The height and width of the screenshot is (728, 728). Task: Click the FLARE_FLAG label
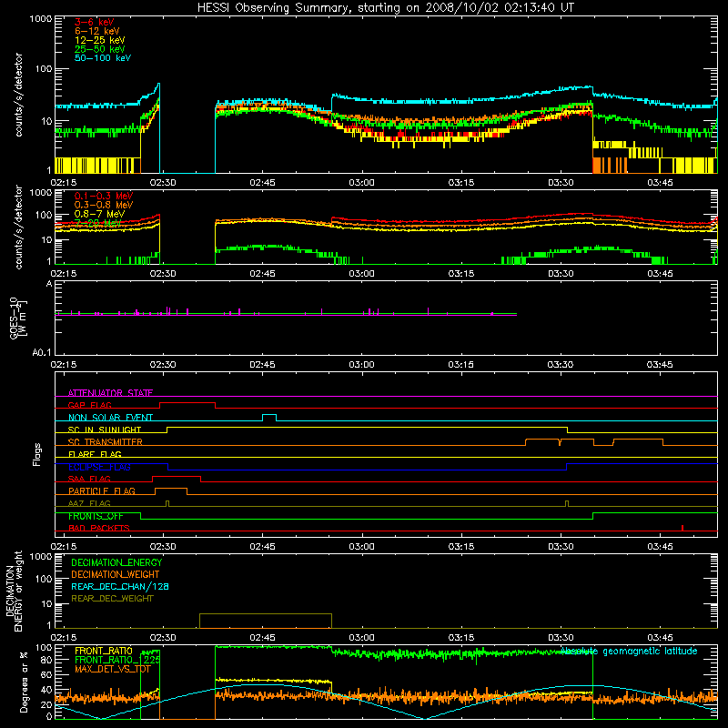[95, 454]
